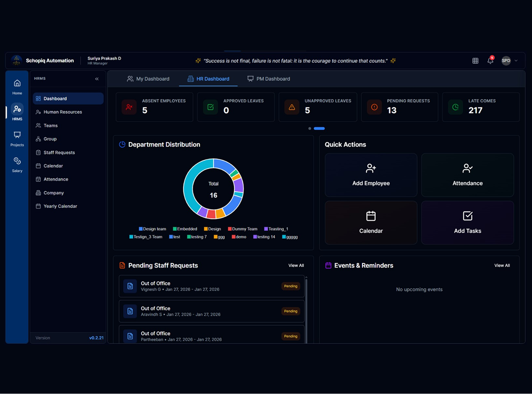The height and width of the screenshot is (394, 532).
Task: Go to Home in left rail
Action: (17, 87)
